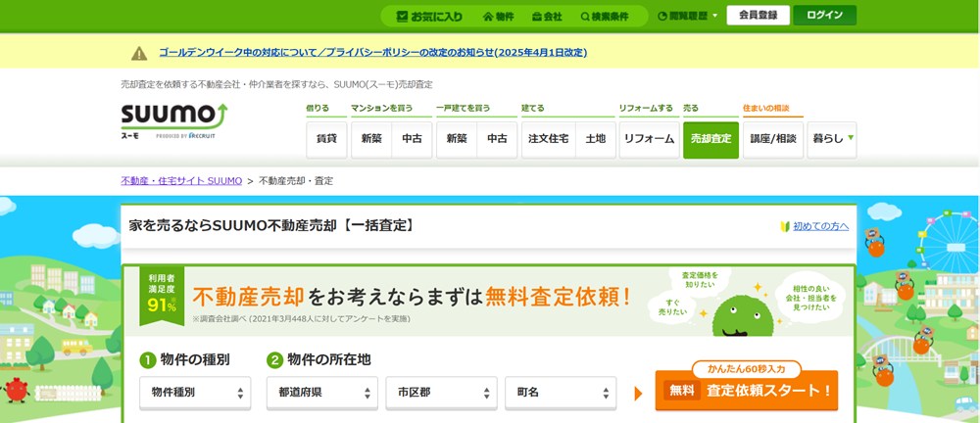Select 一戸建て 新築 tab

pyautogui.click(x=457, y=139)
